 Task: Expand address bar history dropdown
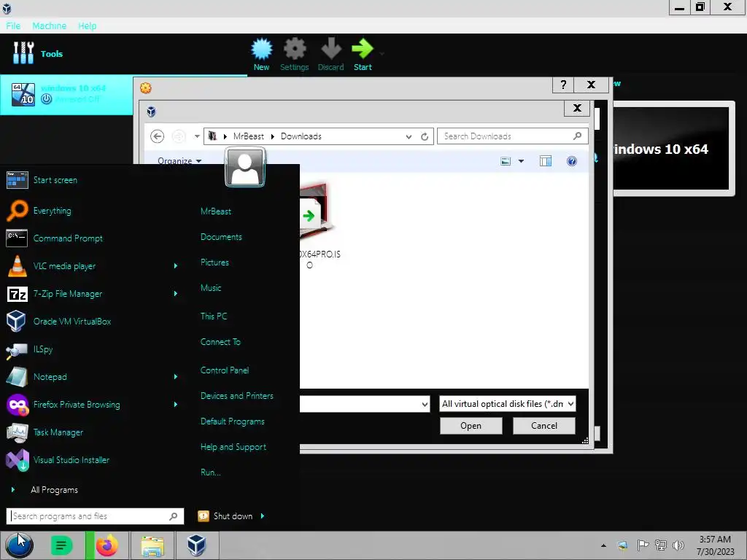point(409,136)
